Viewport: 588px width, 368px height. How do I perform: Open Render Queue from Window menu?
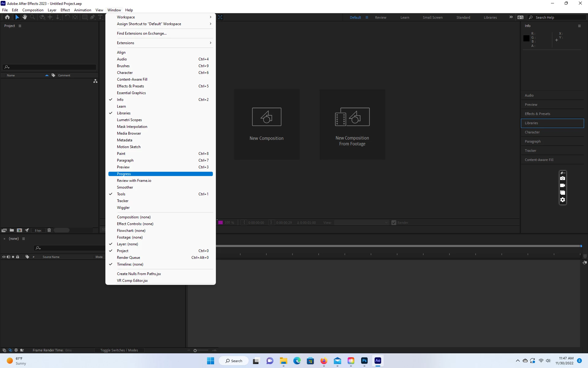pos(128,258)
